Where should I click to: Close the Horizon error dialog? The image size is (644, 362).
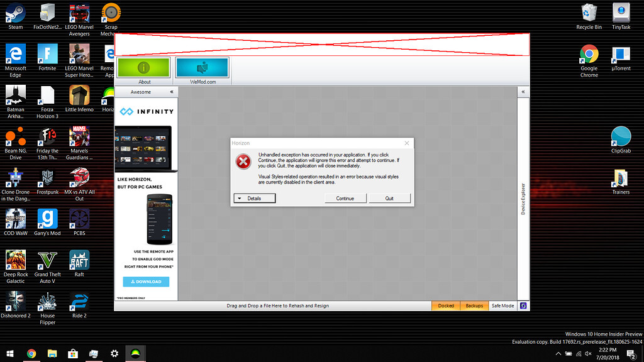click(407, 143)
